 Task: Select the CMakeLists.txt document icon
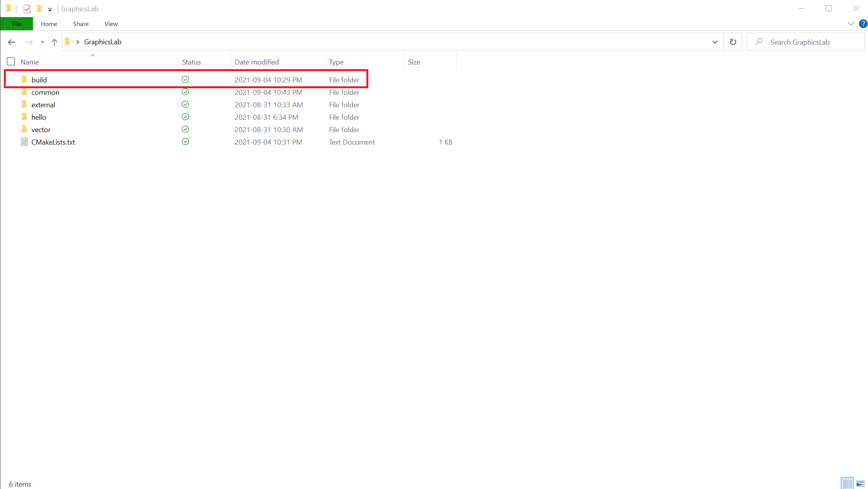(24, 141)
